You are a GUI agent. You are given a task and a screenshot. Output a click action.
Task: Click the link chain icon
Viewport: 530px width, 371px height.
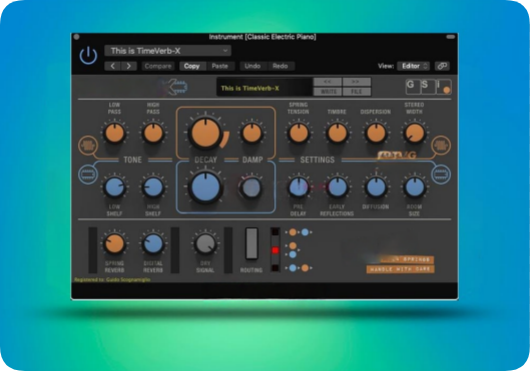coord(442,66)
